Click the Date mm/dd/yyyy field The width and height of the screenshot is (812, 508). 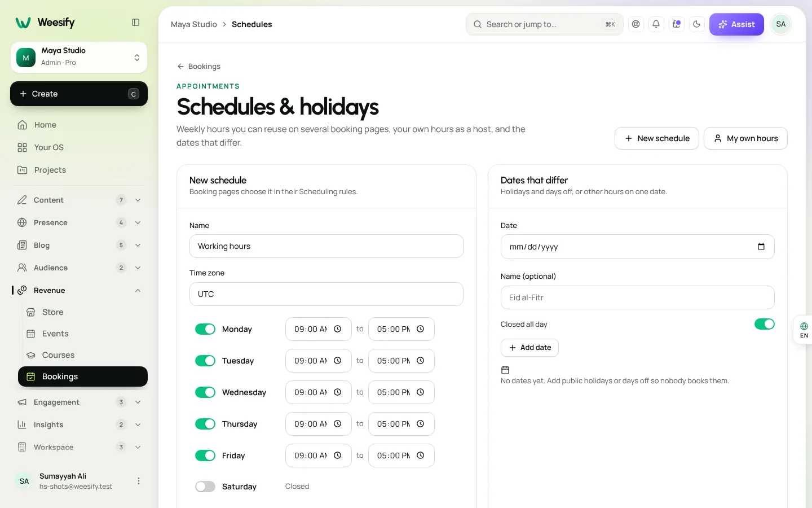coord(638,247)
